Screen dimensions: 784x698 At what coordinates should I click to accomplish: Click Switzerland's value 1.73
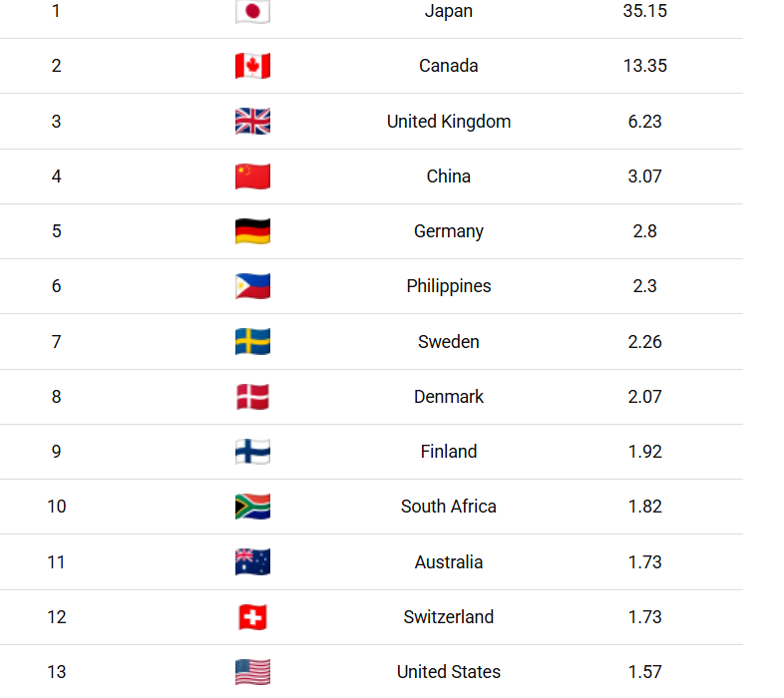[x=644, y=617]
